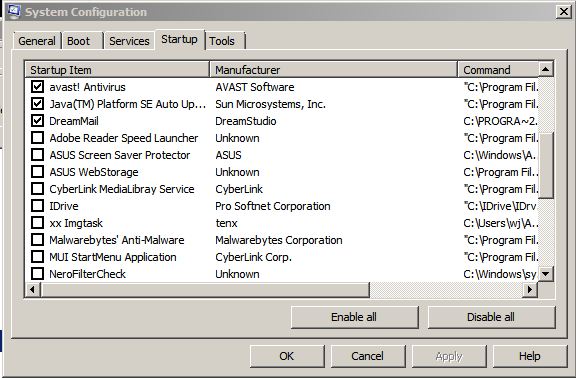Click the horizontal scrollbar right arrow
This screenshot has height=378, width=576.
tap(530, 289)
